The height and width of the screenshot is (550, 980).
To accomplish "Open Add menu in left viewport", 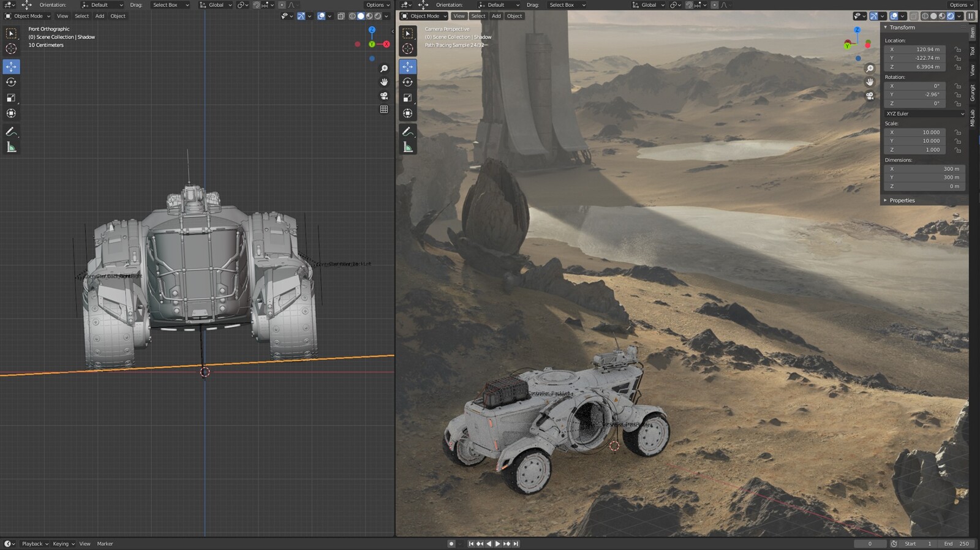I will click(100, 16).
